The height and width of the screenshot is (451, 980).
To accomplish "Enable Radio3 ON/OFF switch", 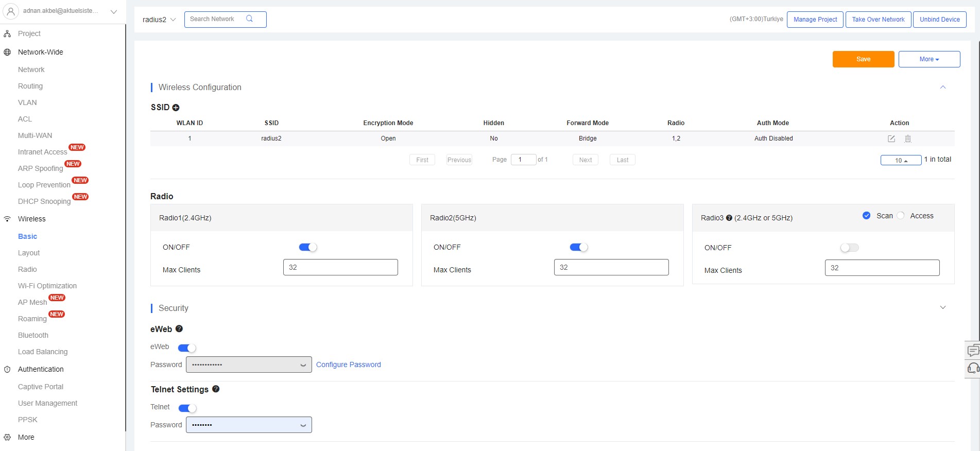I will tap(850, 248).
